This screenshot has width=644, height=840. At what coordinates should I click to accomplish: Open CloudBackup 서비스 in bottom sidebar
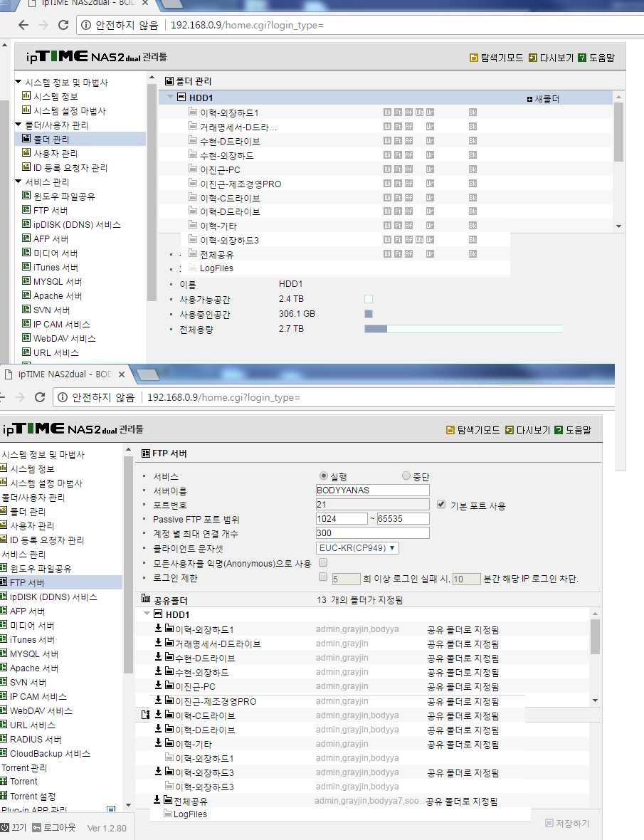[51, 754]
